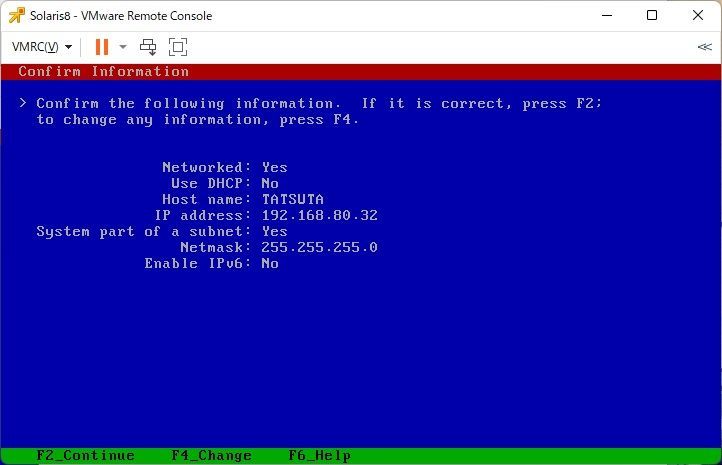Viewport: 722px width, 465px height.
Task: Expand the power options dropdown arrow
Action: (123, 47)
